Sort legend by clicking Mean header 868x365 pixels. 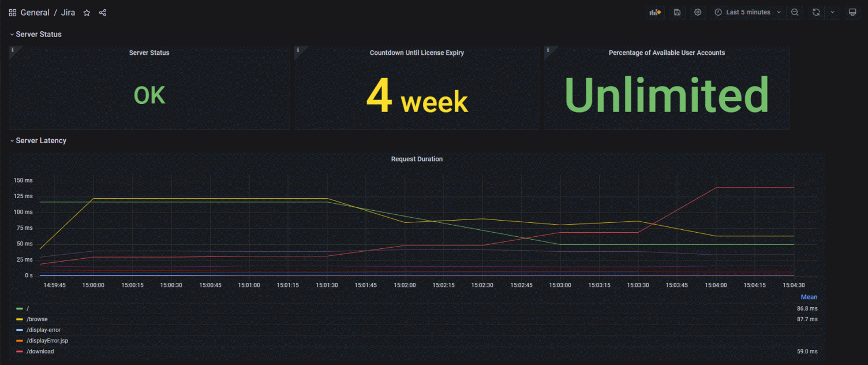click(809, 297)
